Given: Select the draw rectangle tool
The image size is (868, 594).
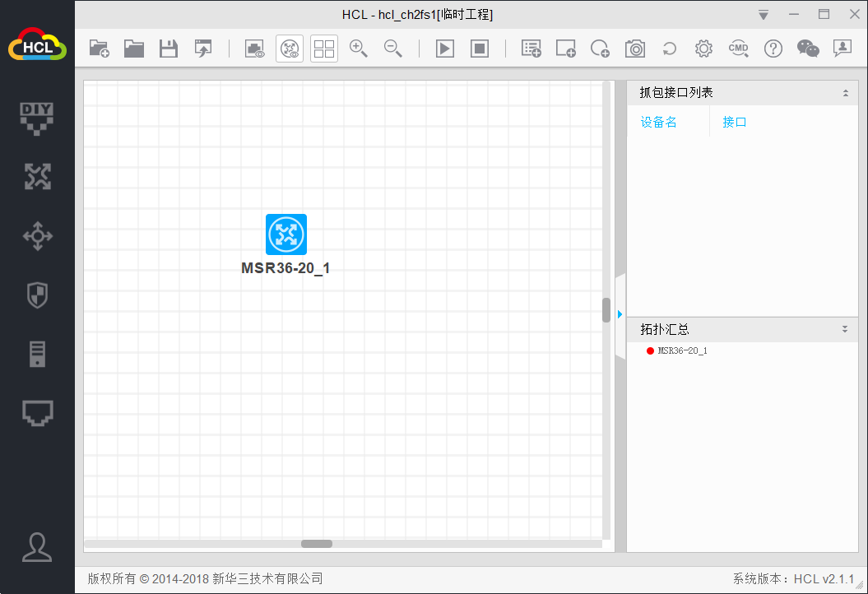Looking at the screenshot, I should coord(566,49).
